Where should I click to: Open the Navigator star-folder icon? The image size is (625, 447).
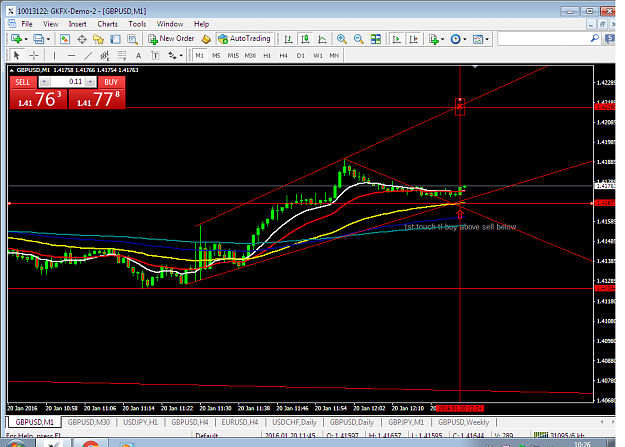[x=98, y=39]
